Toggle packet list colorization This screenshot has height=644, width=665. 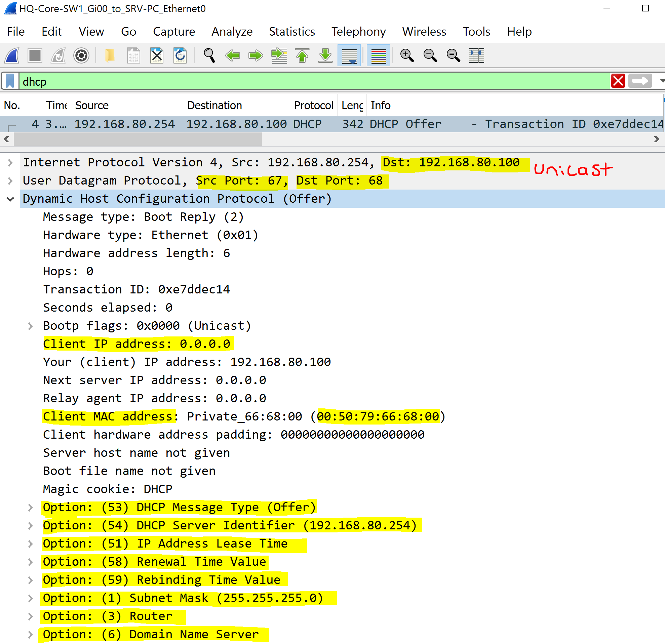(379, 55)
